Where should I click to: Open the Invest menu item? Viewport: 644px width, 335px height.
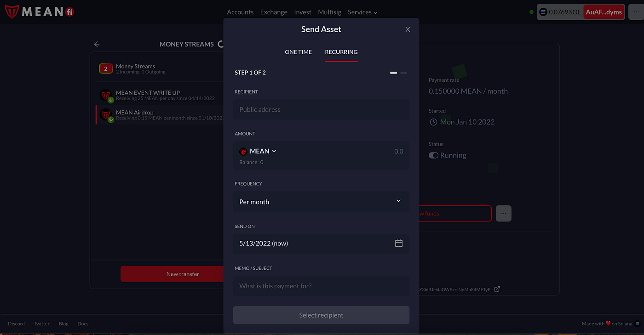pyautogui.click(x=303, y=12)
